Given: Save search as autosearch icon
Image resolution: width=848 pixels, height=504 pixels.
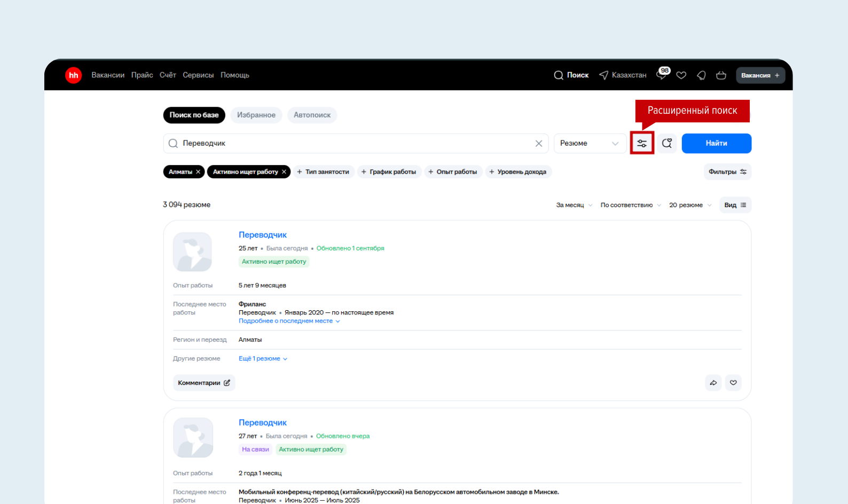Looking at the screenshot, I should point(667,143).
